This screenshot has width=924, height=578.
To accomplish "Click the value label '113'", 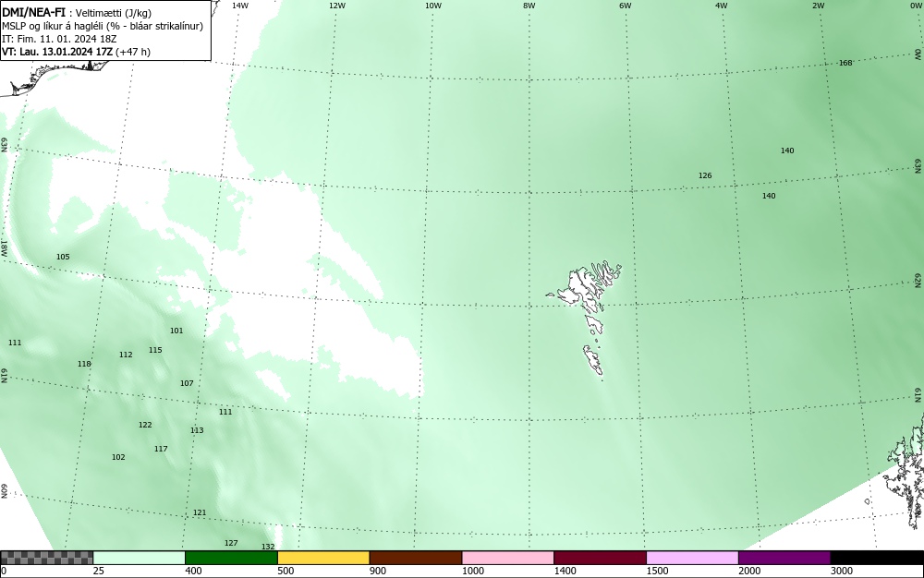I will coord(197,431).
